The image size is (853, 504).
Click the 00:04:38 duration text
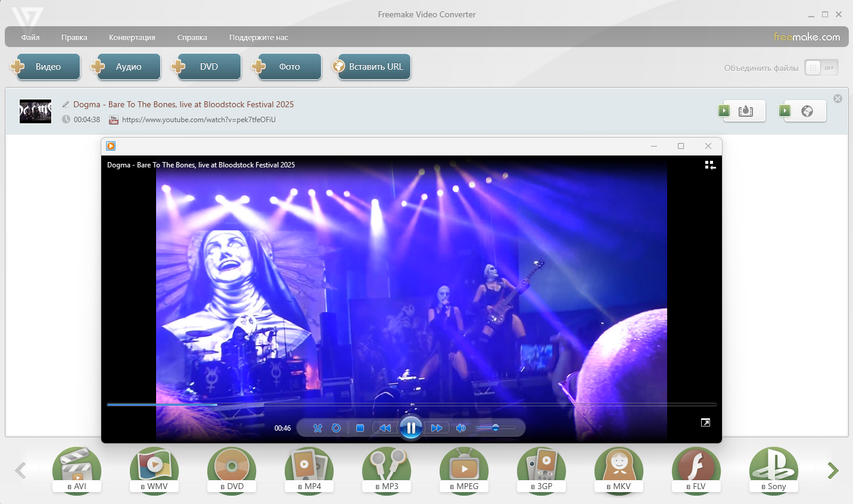(x=87, y=120)
